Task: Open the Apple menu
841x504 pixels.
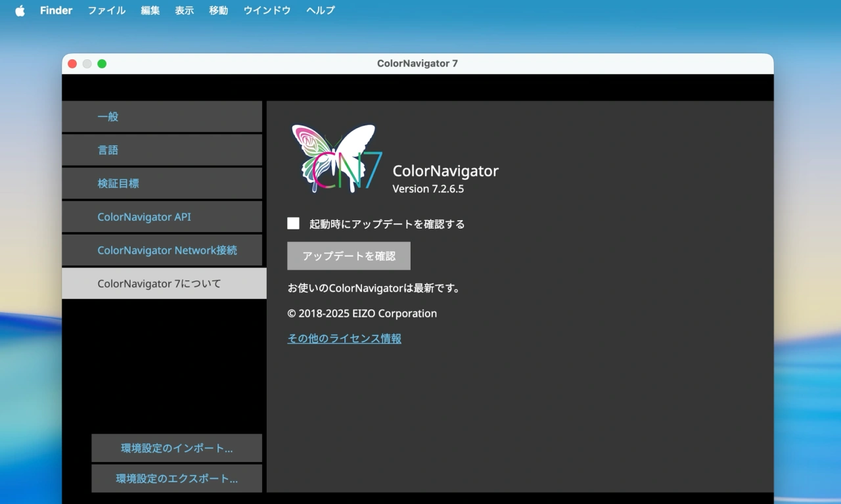Action: click(19, 10)
